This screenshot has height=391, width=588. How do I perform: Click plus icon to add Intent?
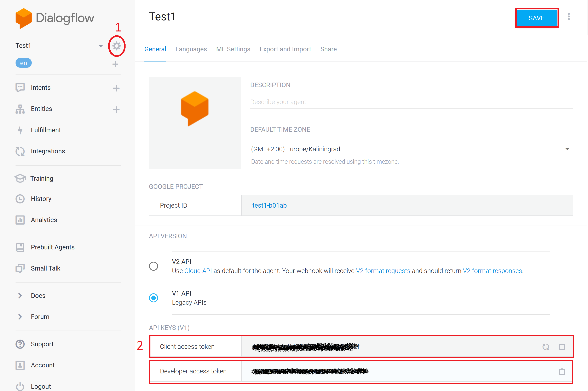click(116, 88)
